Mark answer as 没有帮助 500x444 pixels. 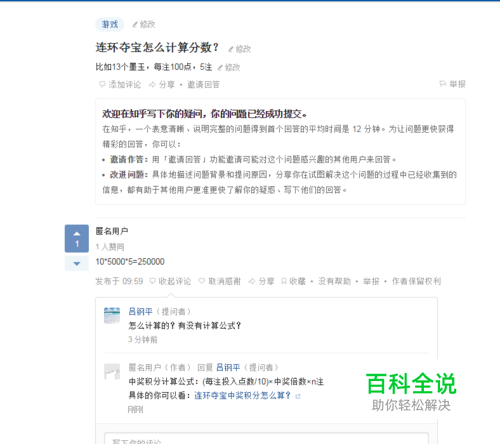coord(334,281)
